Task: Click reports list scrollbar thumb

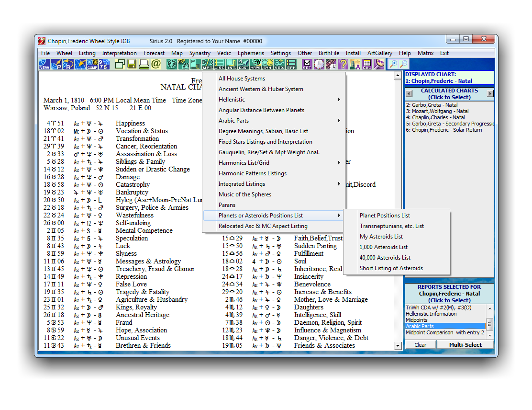Action: pyautogui.click(x=489, y=324)
